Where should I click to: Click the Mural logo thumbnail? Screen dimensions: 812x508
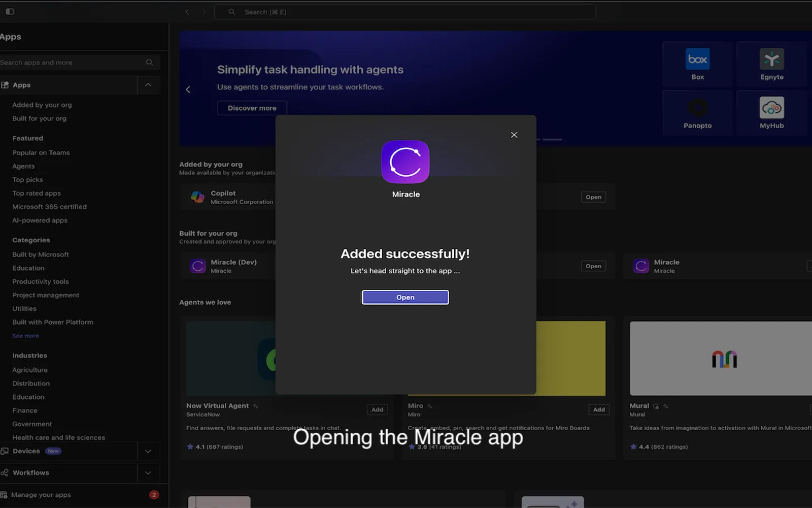(x=724, y=359)
